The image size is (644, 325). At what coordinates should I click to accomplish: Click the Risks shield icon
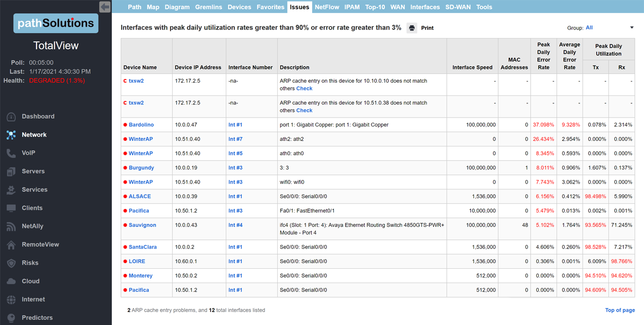(11, 263)
